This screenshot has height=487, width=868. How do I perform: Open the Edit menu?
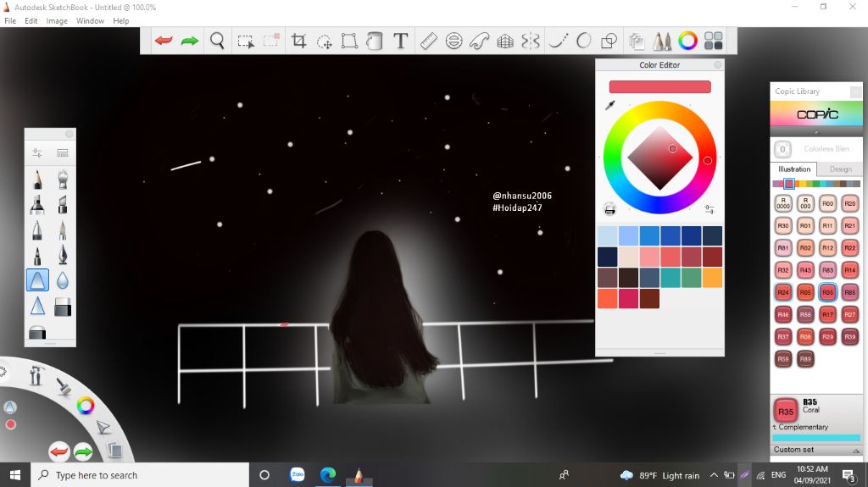(31, 21)
